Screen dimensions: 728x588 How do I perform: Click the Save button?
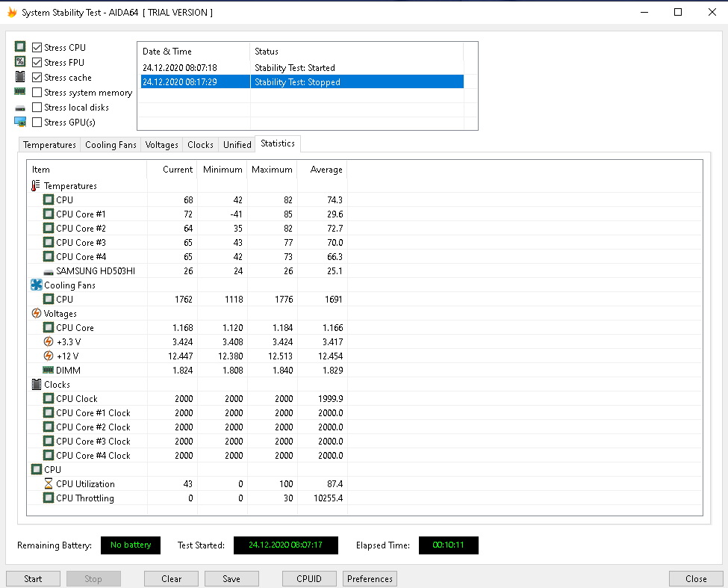point(231,579)
